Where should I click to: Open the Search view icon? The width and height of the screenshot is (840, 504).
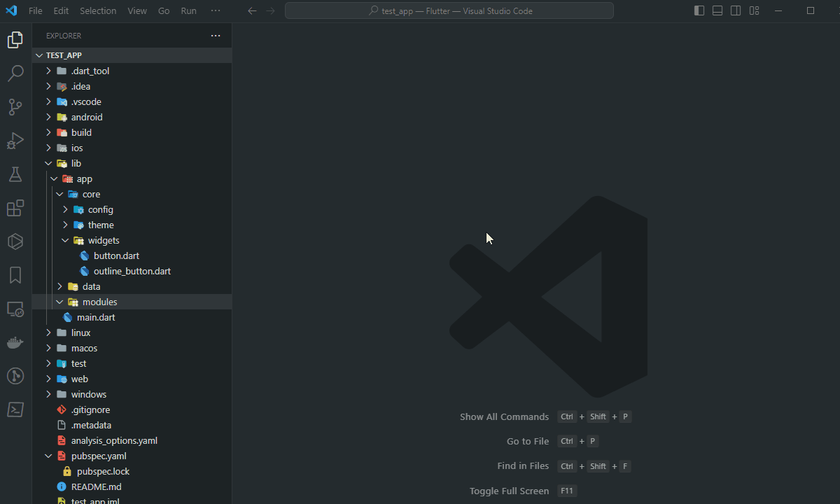[15, 73]
